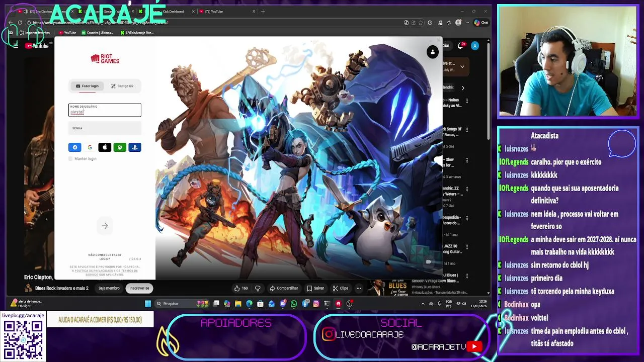
Task: Show hidden system tray icons
Action: 423,304
